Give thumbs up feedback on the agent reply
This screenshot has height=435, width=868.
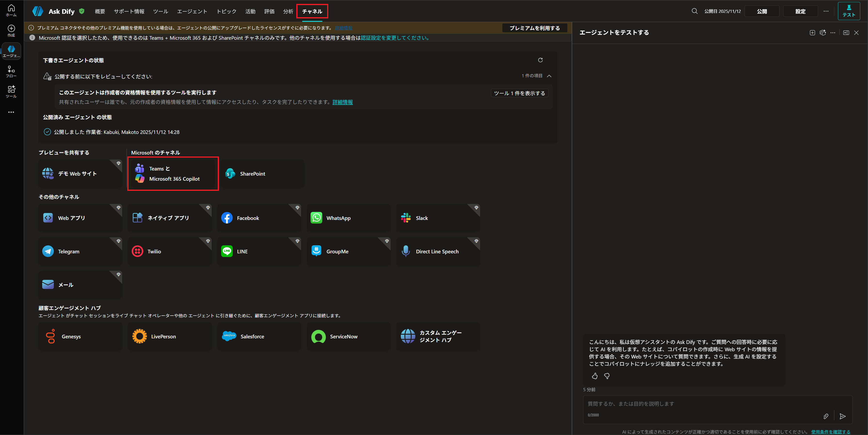click(x=595, y=376)
